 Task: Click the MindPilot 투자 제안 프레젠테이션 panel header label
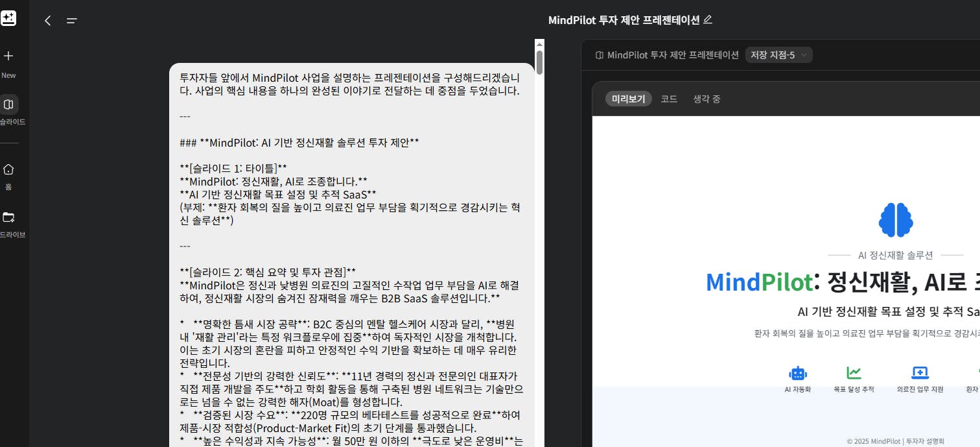pyautogui.click(x=673, y=55)
